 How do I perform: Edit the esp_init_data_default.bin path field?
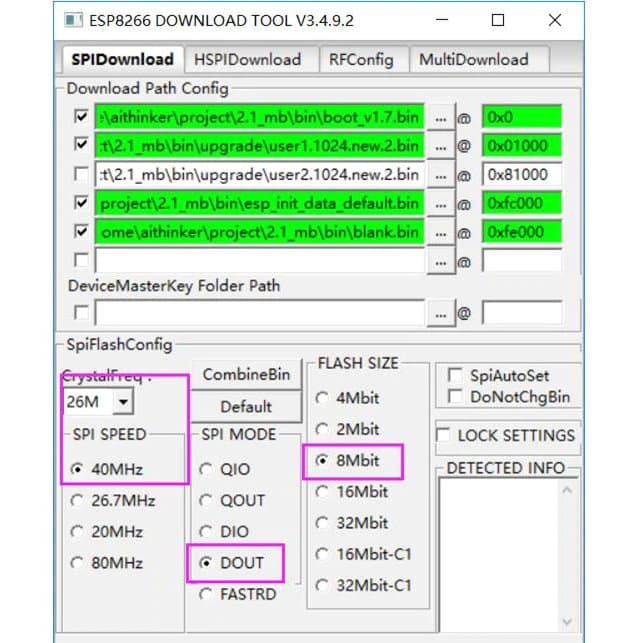259,203
